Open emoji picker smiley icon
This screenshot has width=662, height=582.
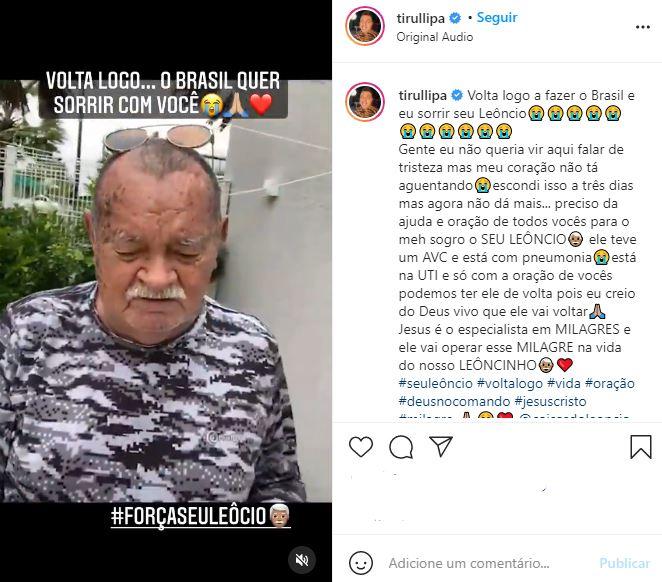click(361, 563)
